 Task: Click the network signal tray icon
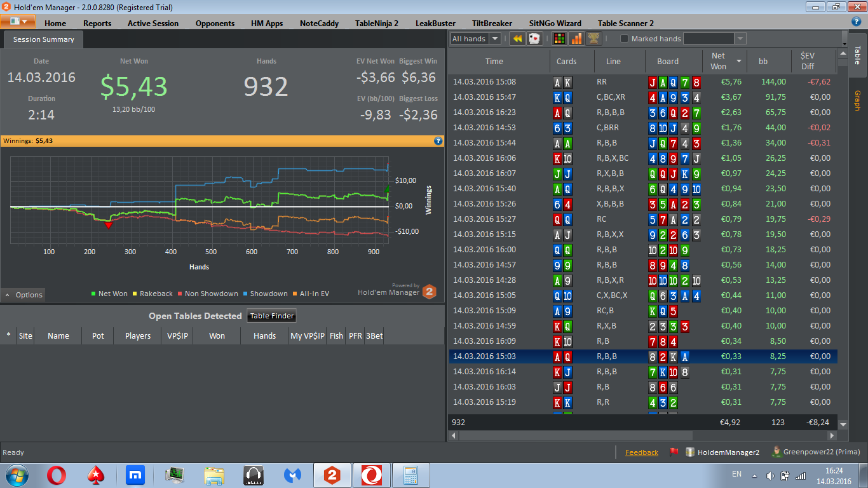pyautogui.click(x=801, y=475)
